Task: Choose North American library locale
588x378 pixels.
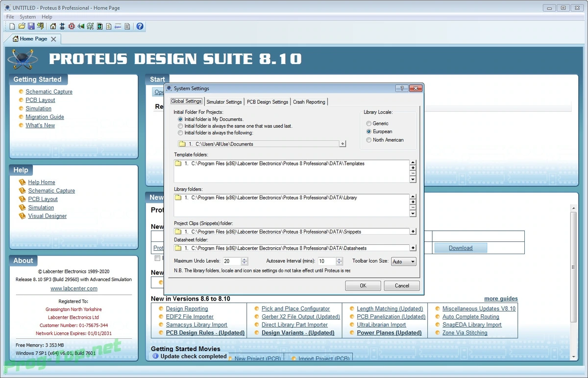Action: point(385,140)
